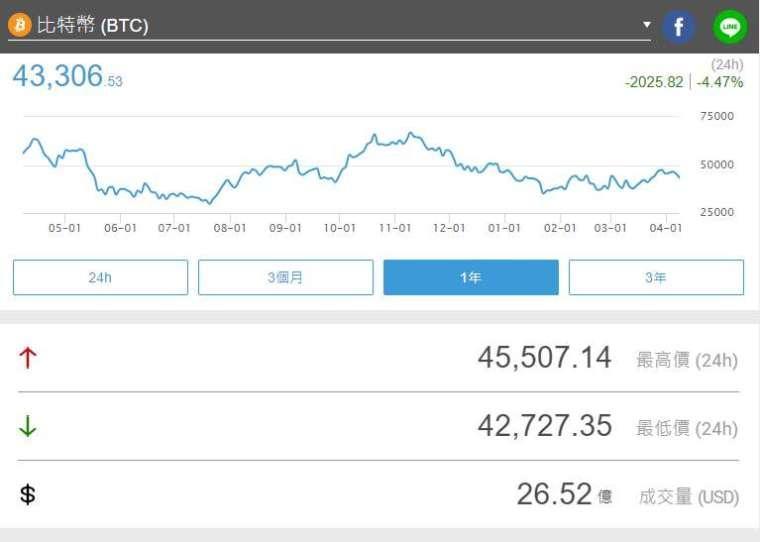Click the red up arrow icon
This screenshot has width=760, height=542.
click(x=28, y=358)
